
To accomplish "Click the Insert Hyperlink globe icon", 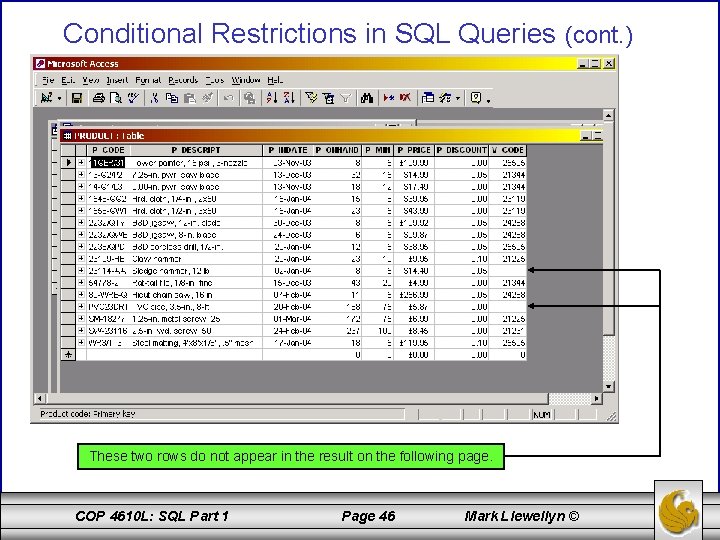I will coord(249,98).
